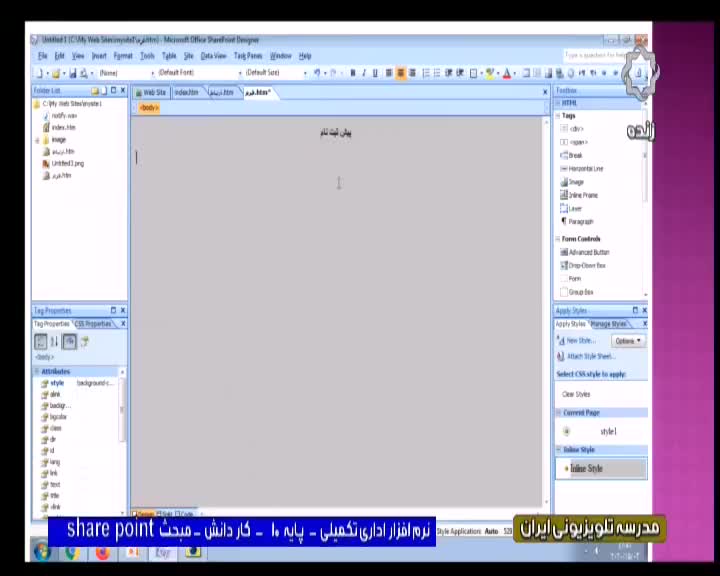Click the Bold formatting icon
Image resolution: width=720 pixels, height=576 pixels.
(352, 73)
